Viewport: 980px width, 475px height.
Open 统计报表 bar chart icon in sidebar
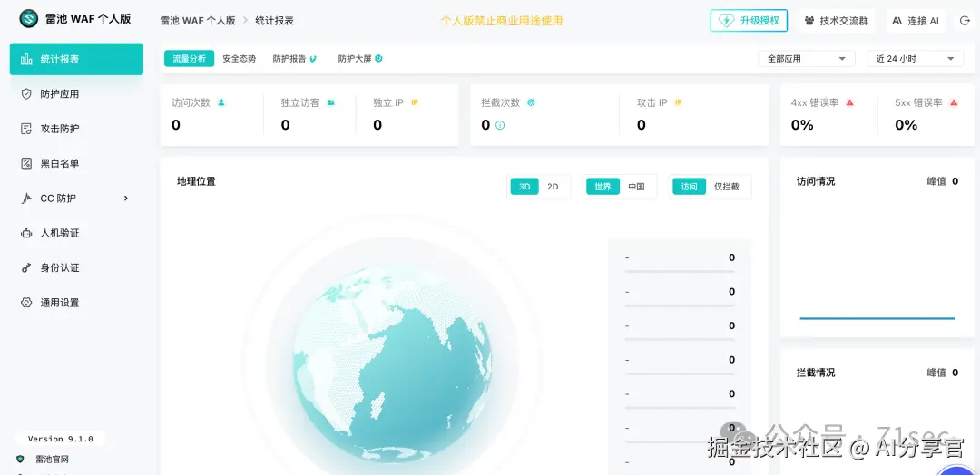26,59
